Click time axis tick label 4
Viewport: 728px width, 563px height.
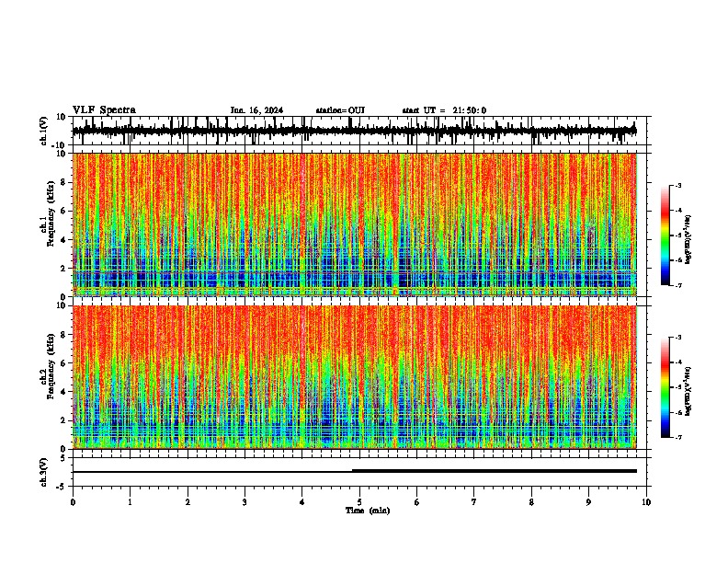click(302, 502)
